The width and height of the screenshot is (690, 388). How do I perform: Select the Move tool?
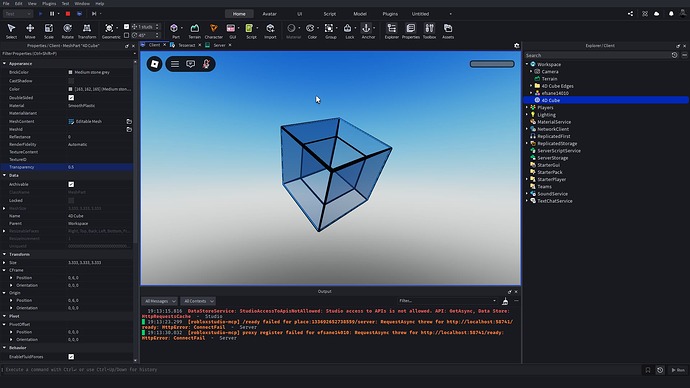coord(30,31)
